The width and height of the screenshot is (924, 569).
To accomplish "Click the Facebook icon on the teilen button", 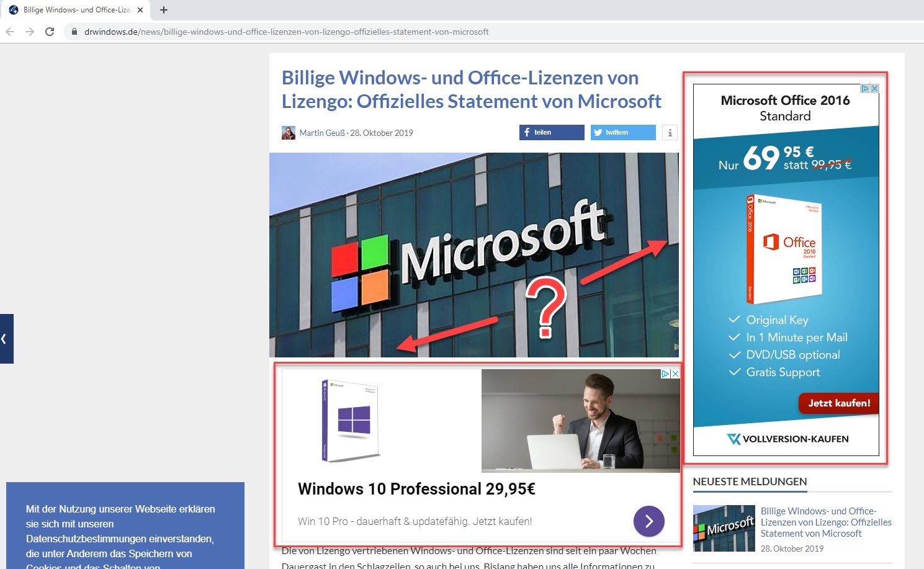I will (526, 132).
